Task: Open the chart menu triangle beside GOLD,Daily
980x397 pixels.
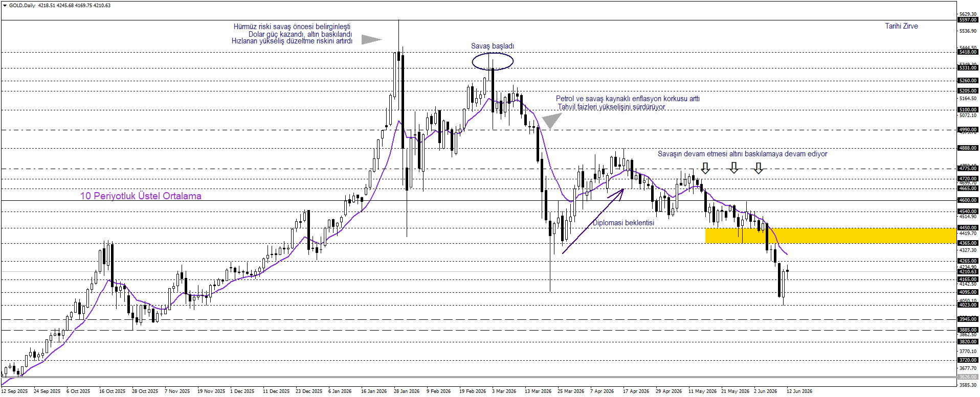Action: click(x=5, y=6)
